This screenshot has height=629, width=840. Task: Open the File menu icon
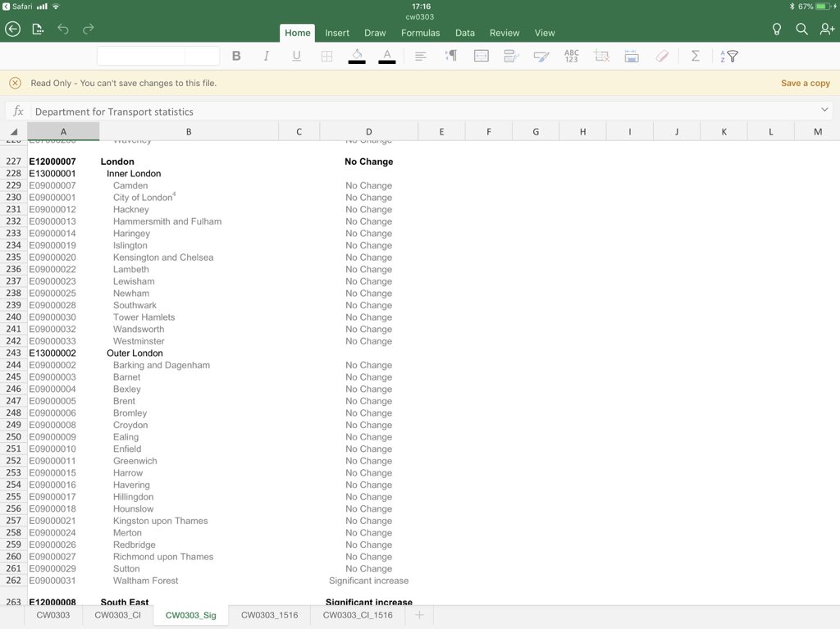[38, 29]
